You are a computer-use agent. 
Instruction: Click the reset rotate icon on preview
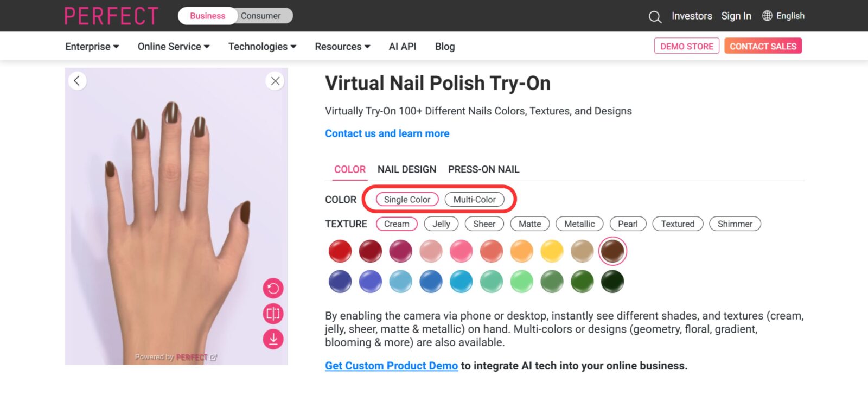tap(273, 288)
